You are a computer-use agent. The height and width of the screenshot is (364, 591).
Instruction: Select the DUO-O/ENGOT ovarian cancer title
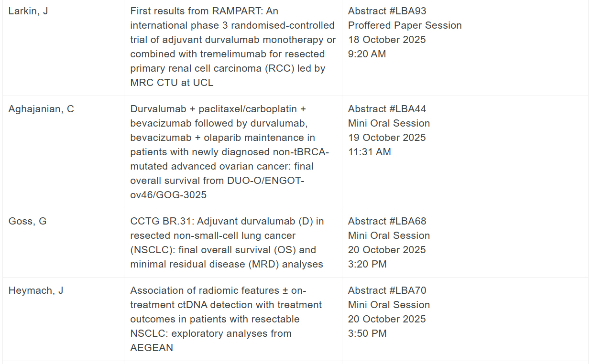pyautogui.click(x=230, y=152)
